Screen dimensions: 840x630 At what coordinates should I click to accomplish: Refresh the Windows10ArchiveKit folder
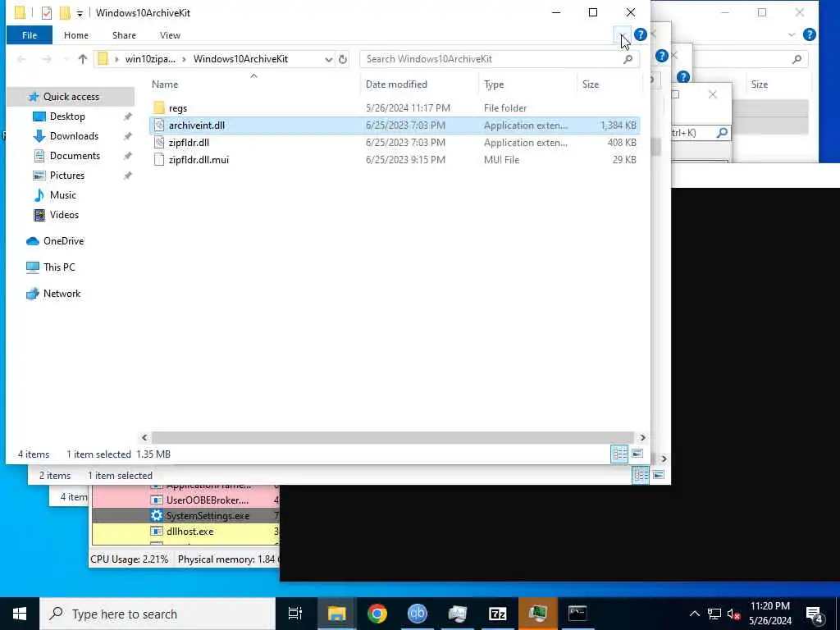343,59
